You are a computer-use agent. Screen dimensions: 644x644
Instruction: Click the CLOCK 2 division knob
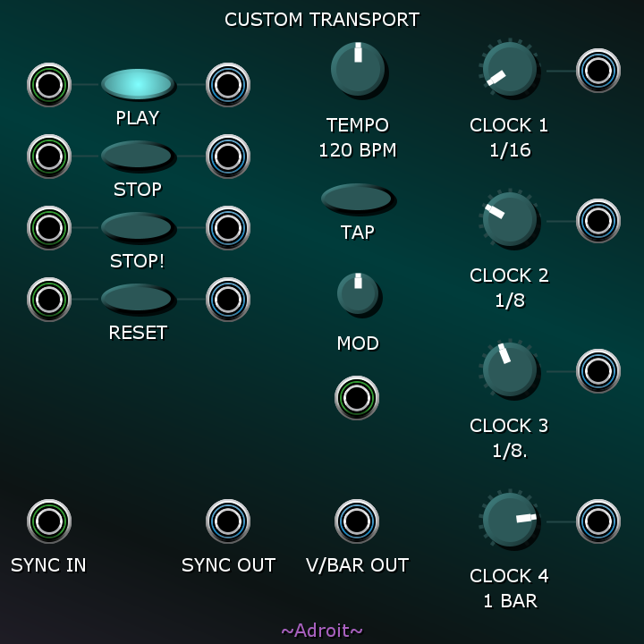coord(510,220)
